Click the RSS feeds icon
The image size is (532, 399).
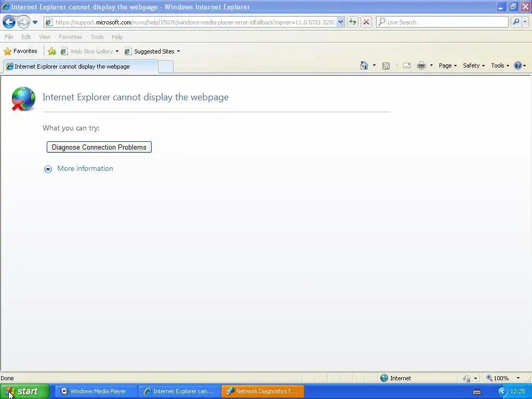[x=386, y=66]
